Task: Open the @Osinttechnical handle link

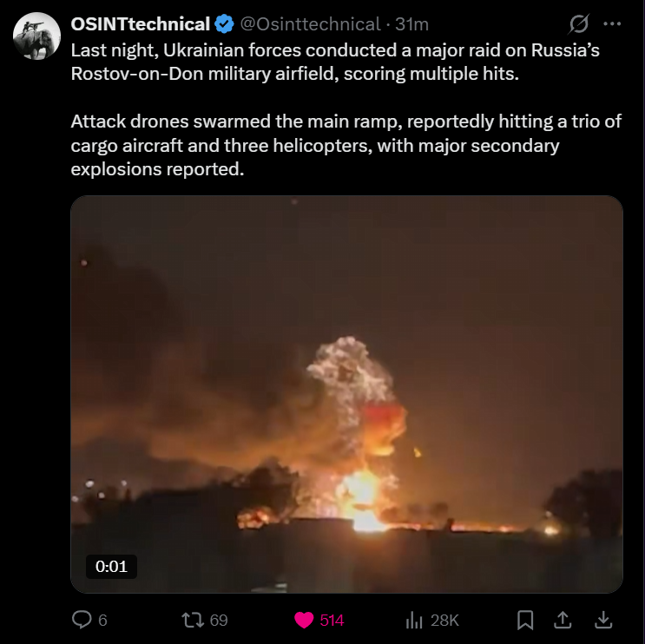Action: point(310,24)
